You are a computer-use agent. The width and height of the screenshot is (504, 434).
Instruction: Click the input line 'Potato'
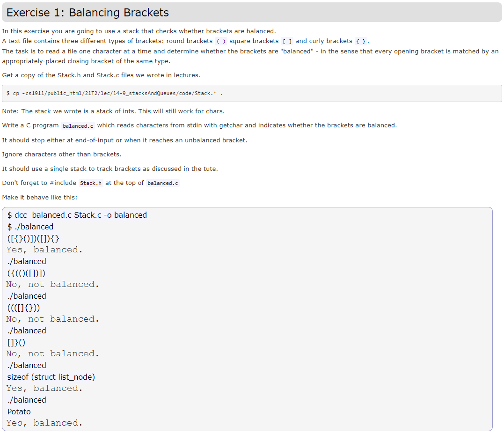pos(19,412)
